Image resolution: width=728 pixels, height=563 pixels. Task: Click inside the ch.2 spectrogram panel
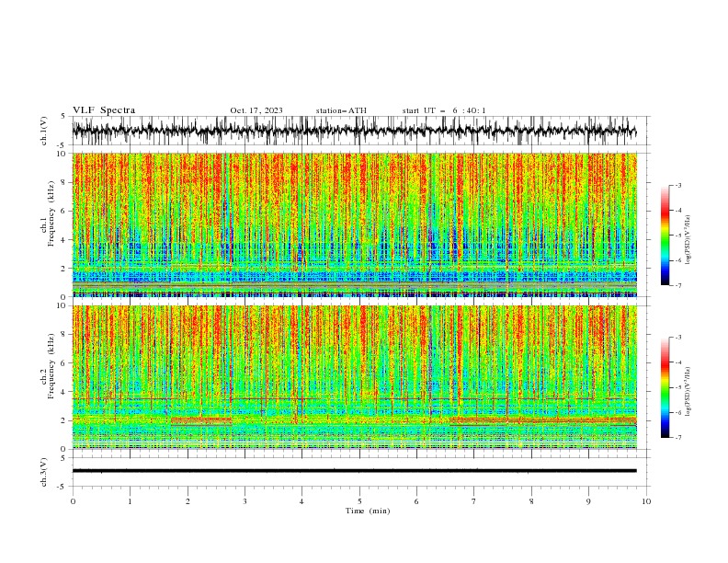click(x=354, y=377)
